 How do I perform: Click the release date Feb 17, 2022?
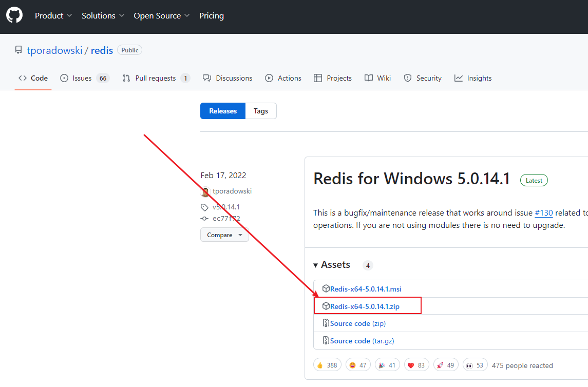223,176
